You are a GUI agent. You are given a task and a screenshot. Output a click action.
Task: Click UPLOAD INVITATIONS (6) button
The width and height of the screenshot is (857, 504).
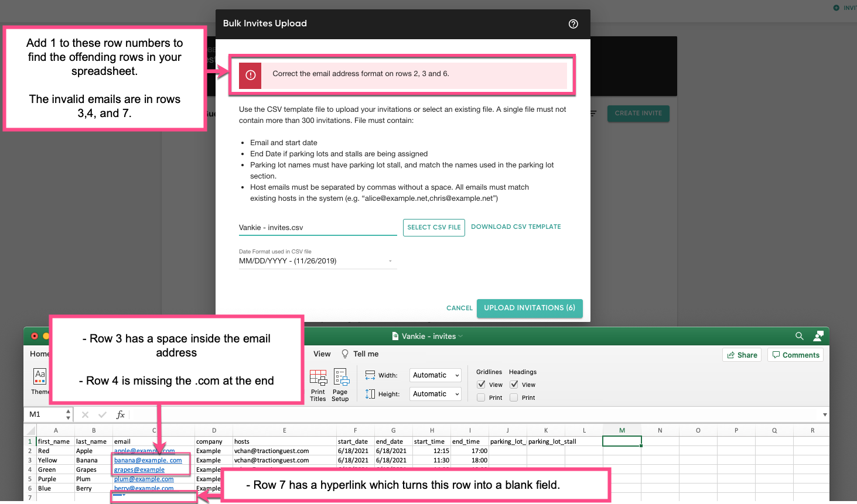(x=530, y=308)
